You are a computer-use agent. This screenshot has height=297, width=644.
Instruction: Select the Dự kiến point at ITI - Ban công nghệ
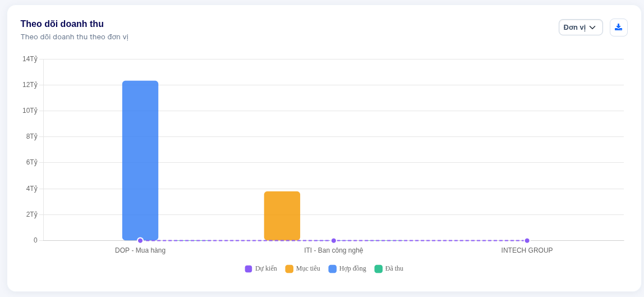(333, 240)
